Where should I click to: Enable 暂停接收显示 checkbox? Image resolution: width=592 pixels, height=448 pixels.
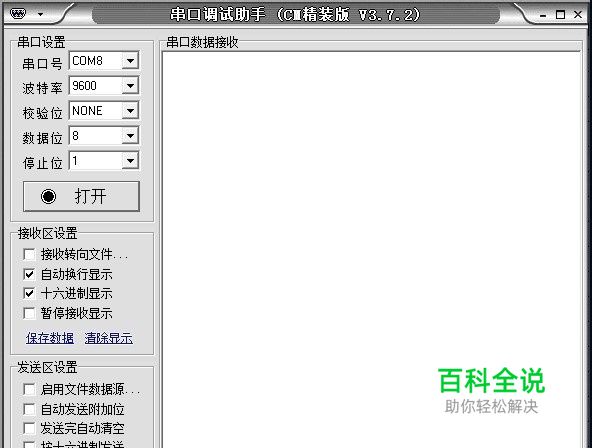pos(29,313)
